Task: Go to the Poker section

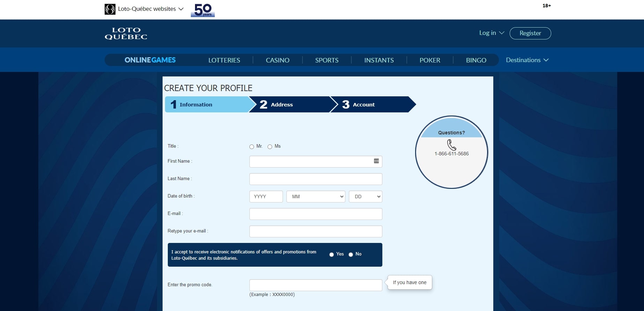Action: pyautogui.click(x=430, y=60)
